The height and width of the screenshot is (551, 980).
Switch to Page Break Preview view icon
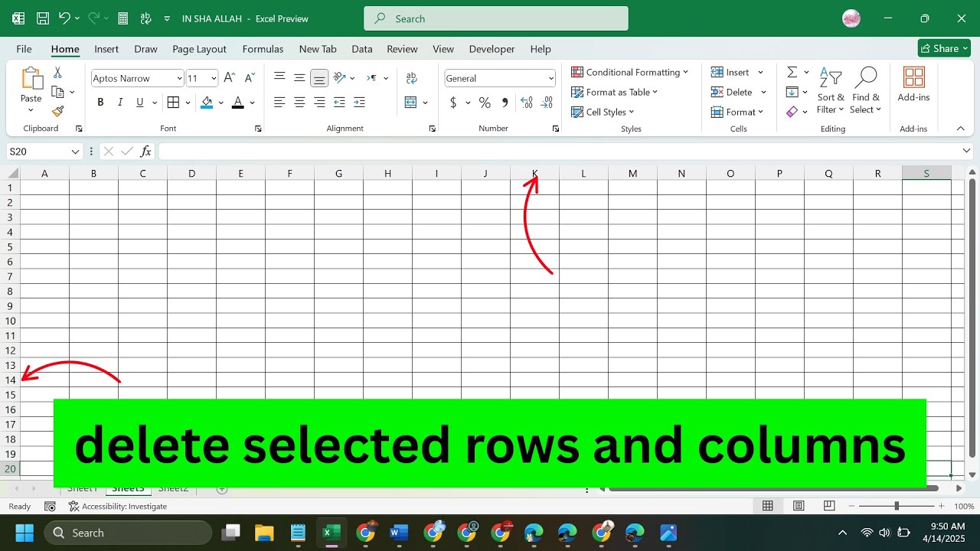(x=829, y=506)
